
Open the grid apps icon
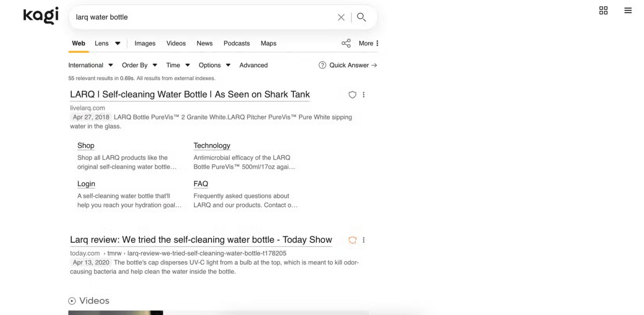click(604, 11)
